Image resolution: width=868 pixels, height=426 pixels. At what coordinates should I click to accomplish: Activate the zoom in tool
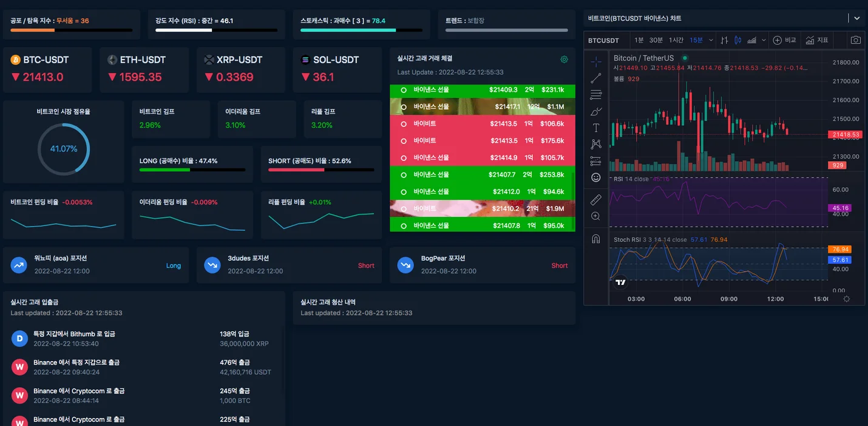tap(595, 216)
